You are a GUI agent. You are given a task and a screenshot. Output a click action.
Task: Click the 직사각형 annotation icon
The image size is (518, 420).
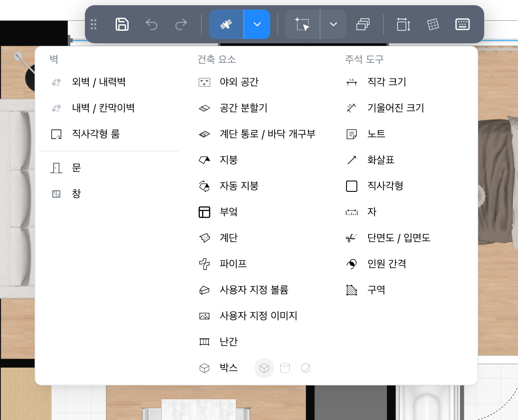point(352,186)
